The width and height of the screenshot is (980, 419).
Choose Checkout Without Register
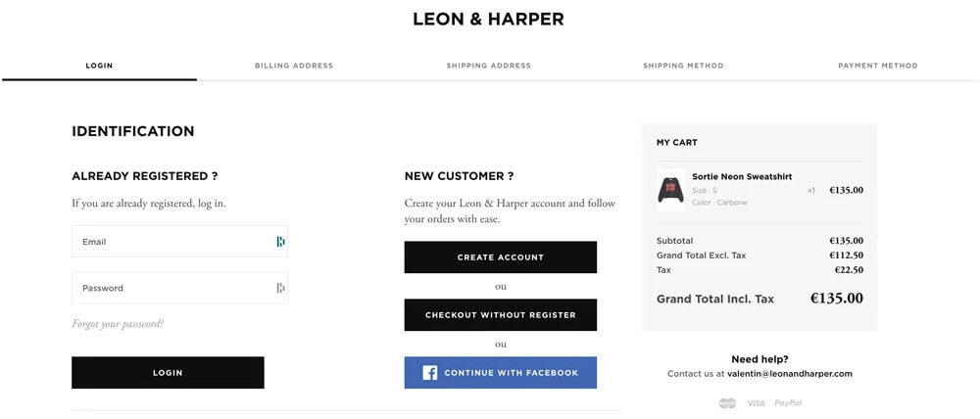click(x=500, y=315)
